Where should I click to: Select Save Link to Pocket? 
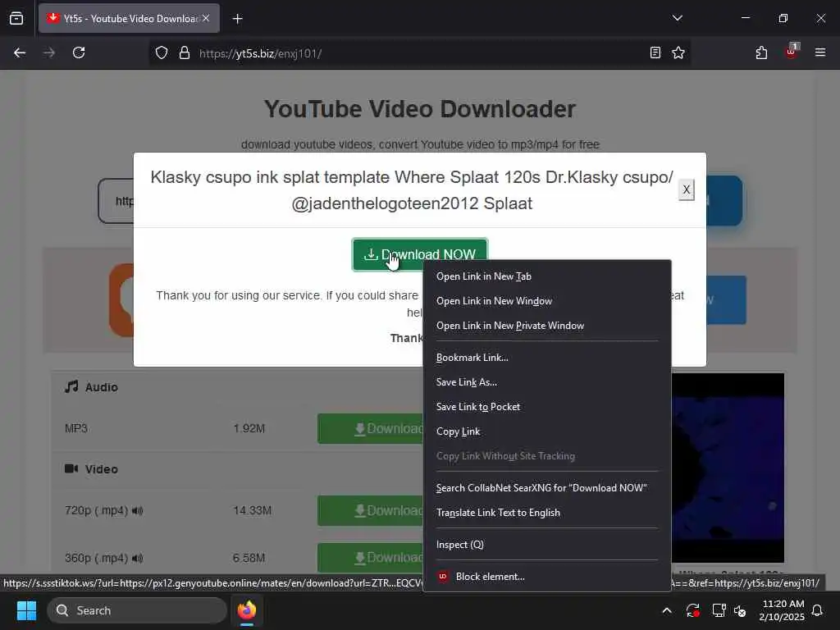[x=547, y=407]
